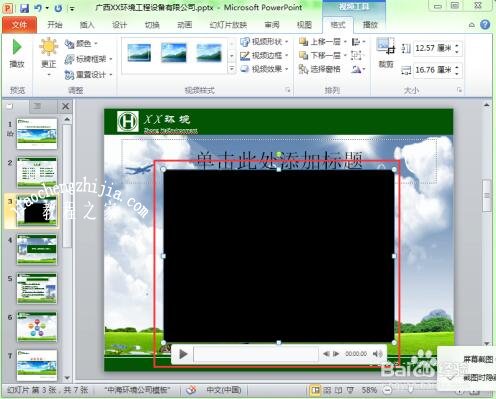Apply the third video style thumbnail
Image resolution: width=496 pixels, height=399 pixels.
coord(209,53)
